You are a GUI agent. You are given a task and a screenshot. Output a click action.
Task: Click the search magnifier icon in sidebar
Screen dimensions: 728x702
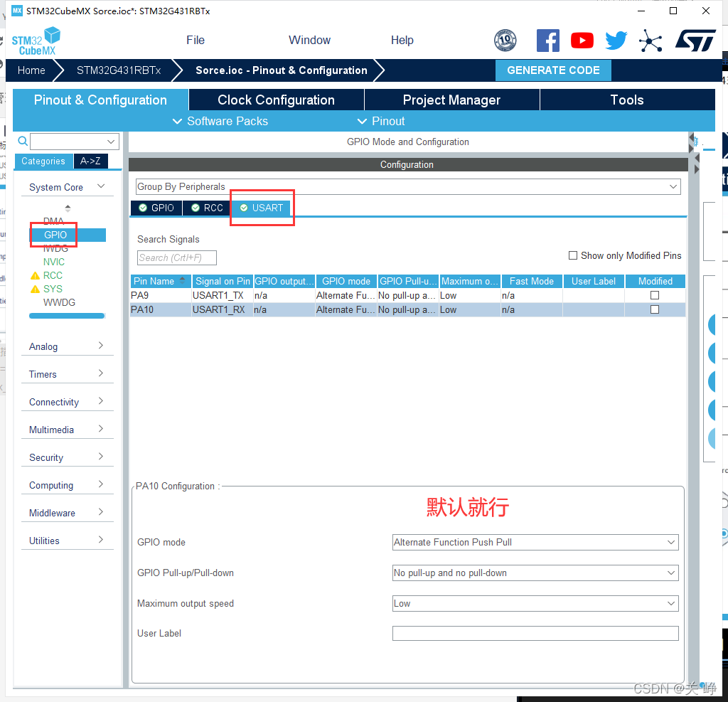pyautogui.click(x=22, y=141)
